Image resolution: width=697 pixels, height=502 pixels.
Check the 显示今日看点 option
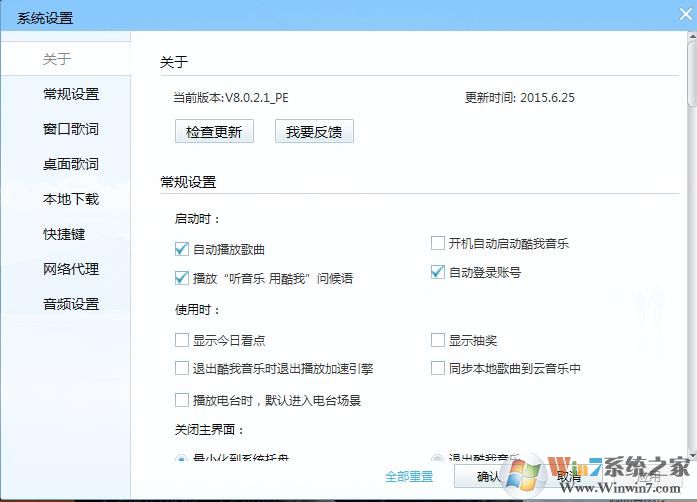click(x=182, y=340)
